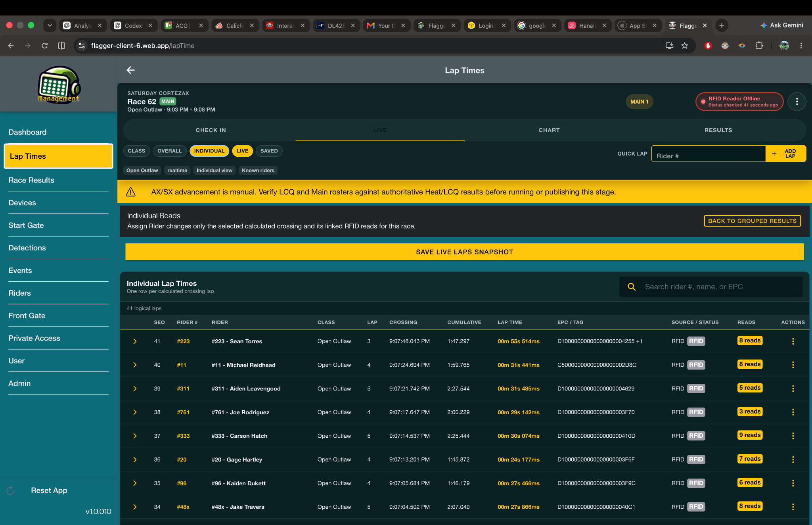
Task: Open actions menu for Jake Travers row
Action: point(793,507)
